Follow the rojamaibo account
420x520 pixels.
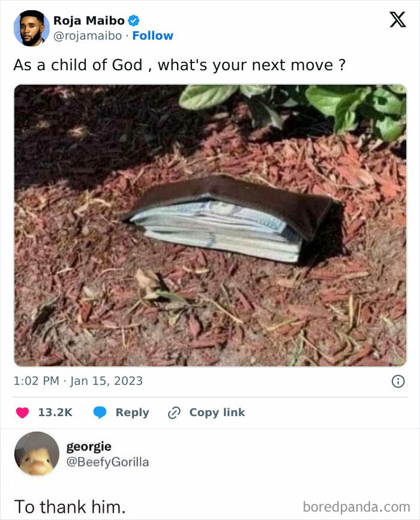click(x=152, y=36)
